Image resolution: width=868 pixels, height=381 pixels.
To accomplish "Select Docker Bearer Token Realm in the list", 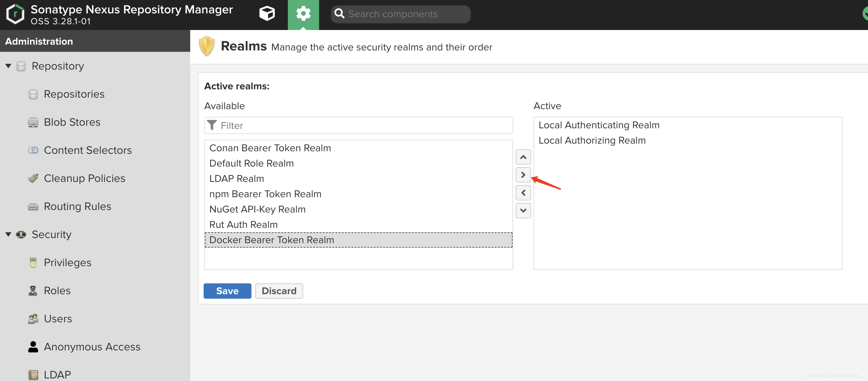I will coord(358,240).
